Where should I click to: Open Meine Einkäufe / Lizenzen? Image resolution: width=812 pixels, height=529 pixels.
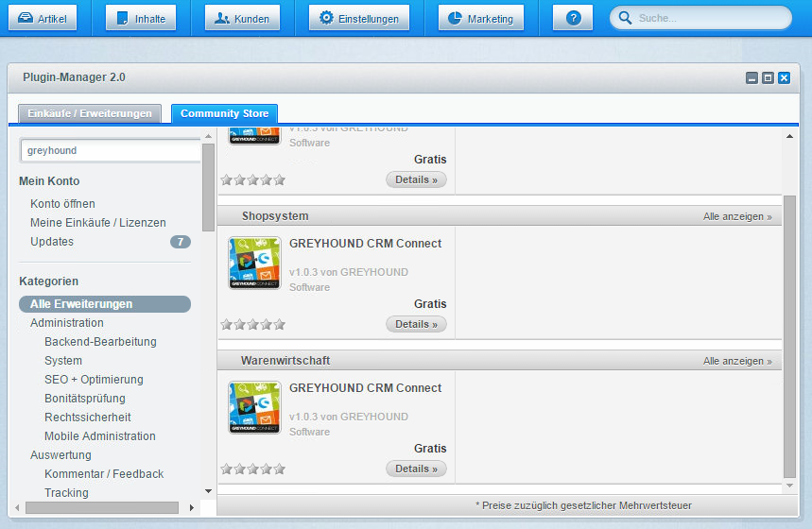tap(98, 223)
